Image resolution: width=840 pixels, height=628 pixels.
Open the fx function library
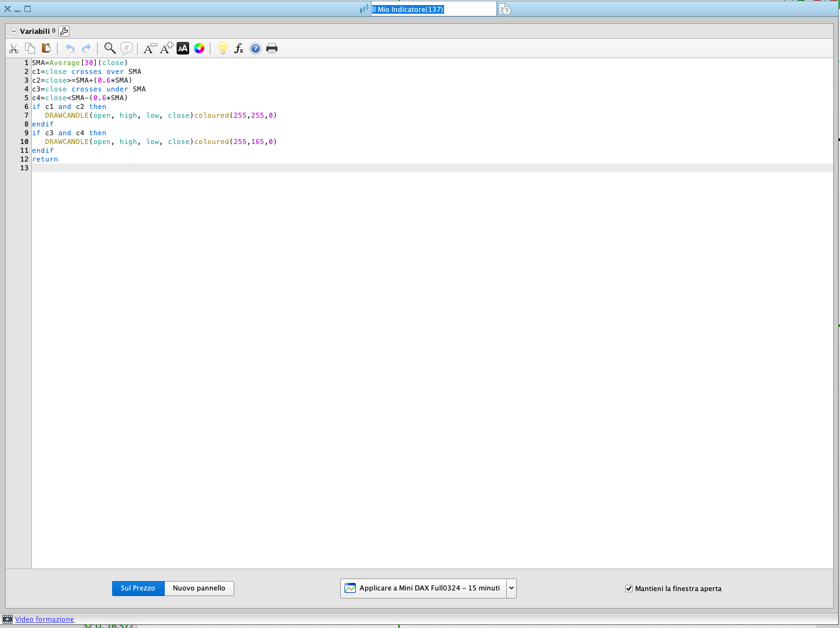point(239,48)
